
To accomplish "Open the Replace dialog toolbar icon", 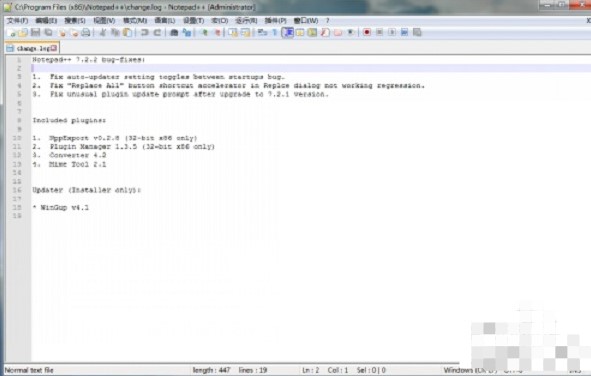I will click(187, 32).
